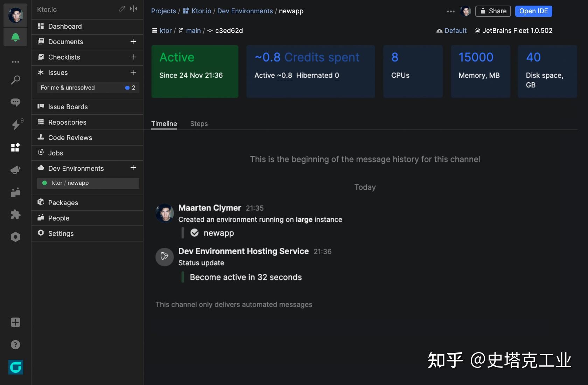
Task: Open project Settings in the sidebar
Action: [87, 233]
